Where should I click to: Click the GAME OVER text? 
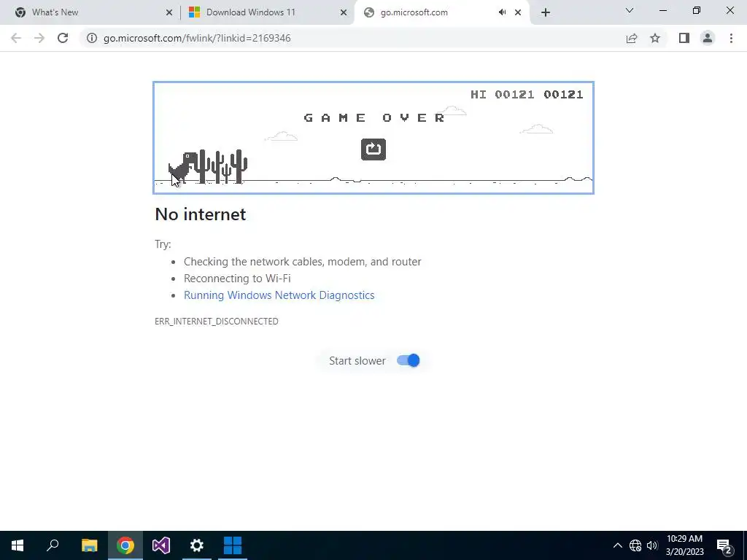[374, 117]
